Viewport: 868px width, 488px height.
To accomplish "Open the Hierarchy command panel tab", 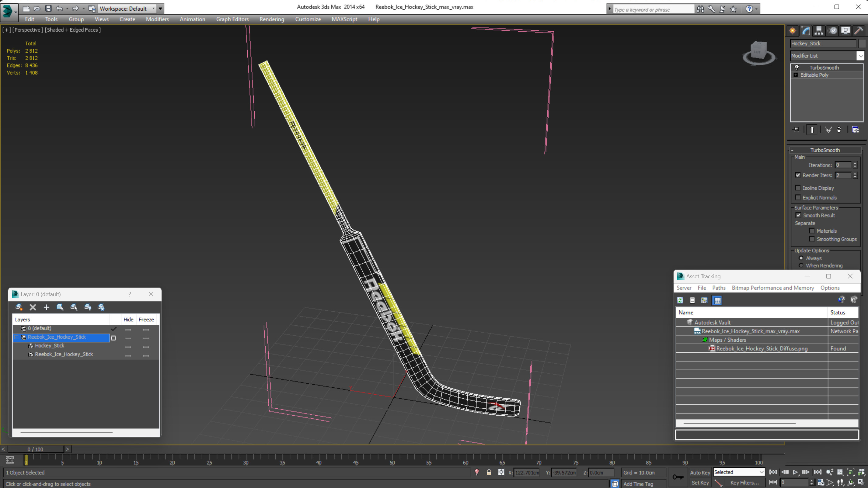I will pyautogui.click(x=819, y=31).
